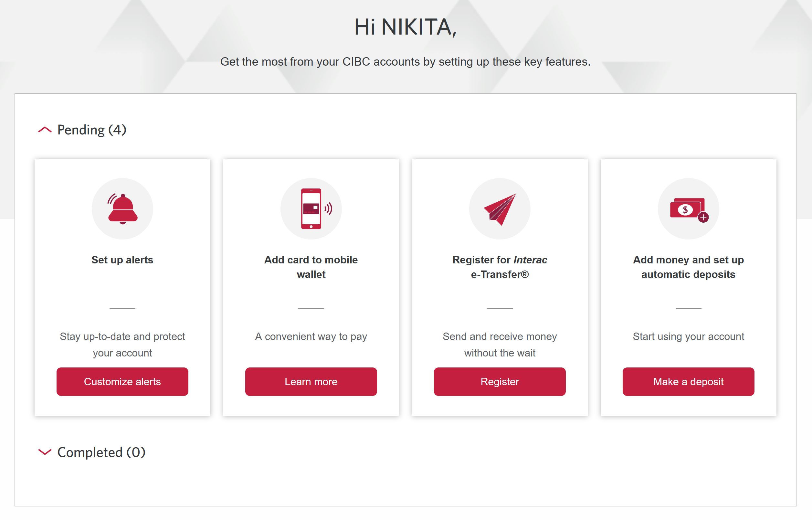
Task: Click the 'Pending (4)' label
Action: (x=92, y=130)
